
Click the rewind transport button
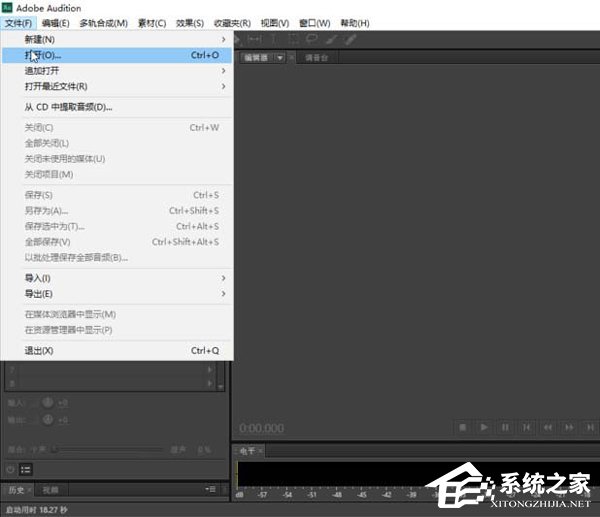(x=547, y=427)
